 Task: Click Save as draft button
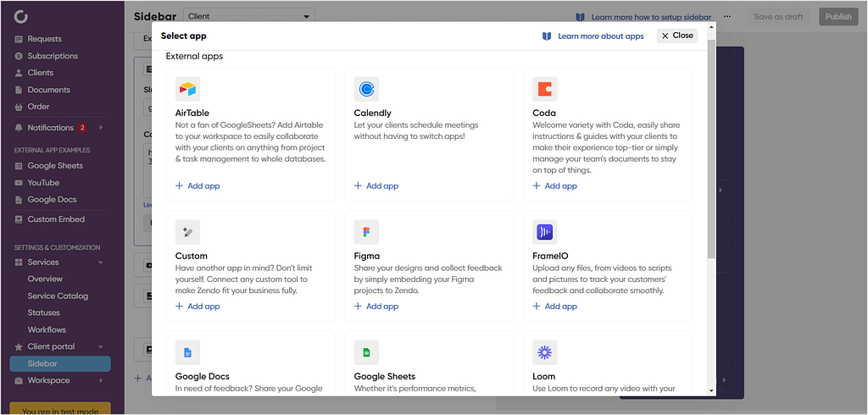778,17
